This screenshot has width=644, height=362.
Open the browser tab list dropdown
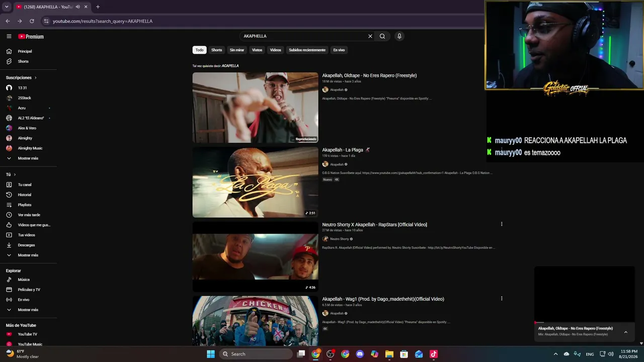click(7, 7)
